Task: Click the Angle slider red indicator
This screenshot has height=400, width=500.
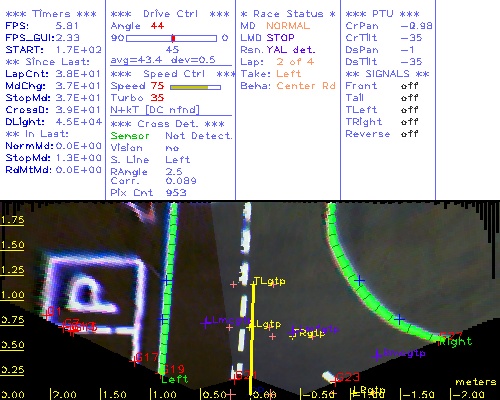Action: tap(173, 38)
